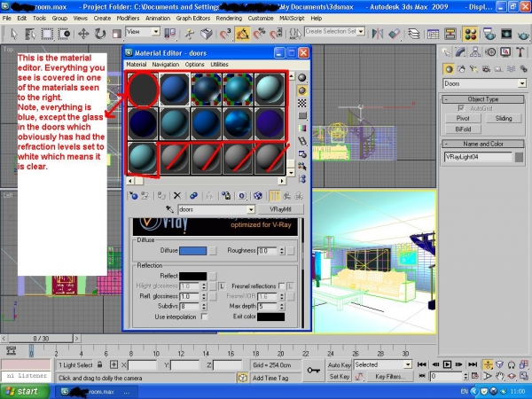The width and height of the screenshot is (532, 399).
Task: Toggle Backlight icon in Material Editor
Action: (x=302, y=90)
